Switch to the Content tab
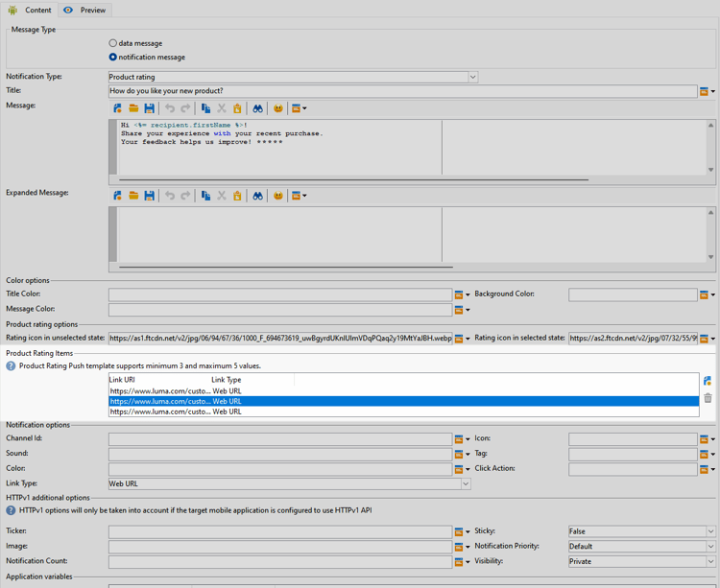 pyautogui.click(x=30, y=10)
